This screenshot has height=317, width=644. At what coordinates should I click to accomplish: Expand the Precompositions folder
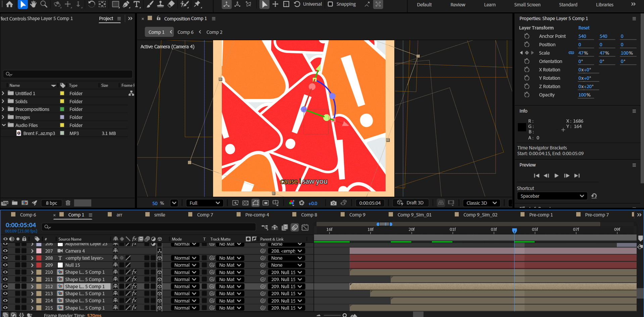3,109
